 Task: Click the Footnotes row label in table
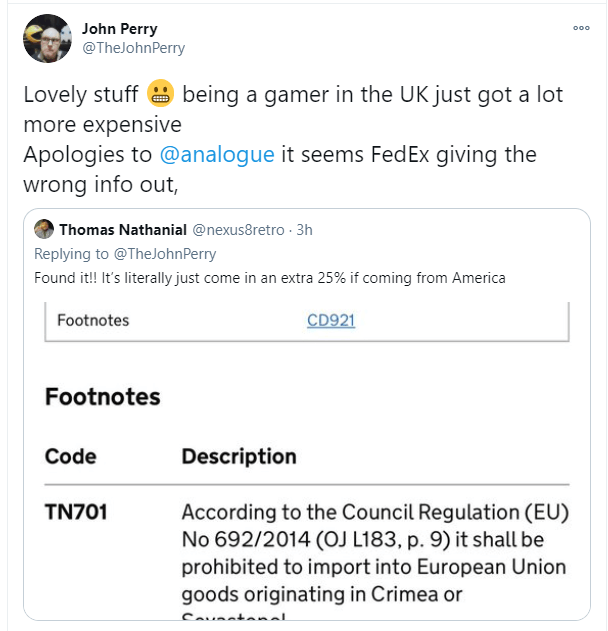point(93,320)
